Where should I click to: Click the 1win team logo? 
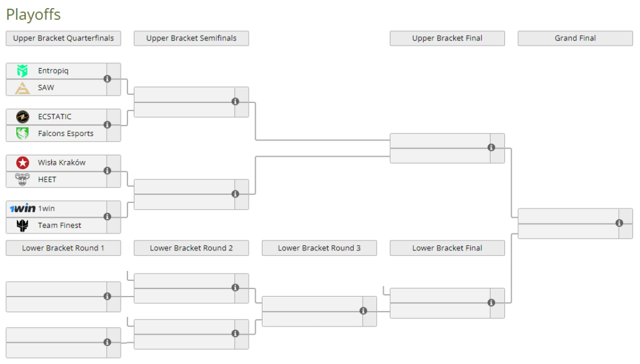coord(22,209)
